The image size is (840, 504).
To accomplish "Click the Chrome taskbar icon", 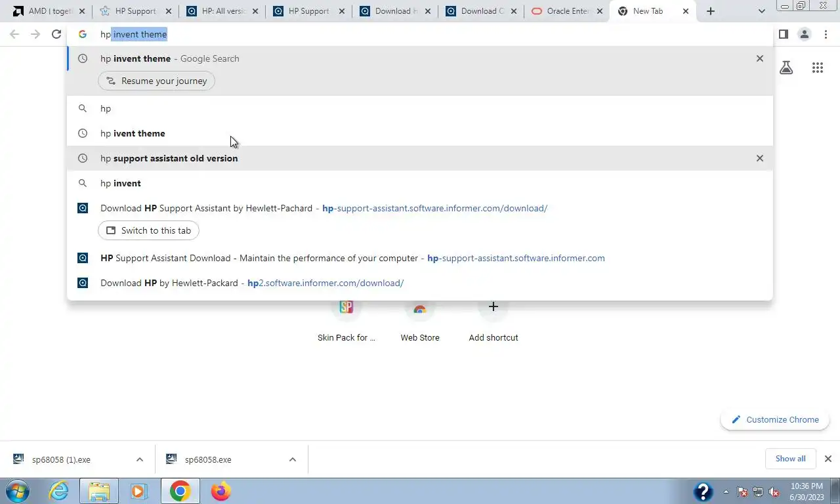I will [180, 491].
